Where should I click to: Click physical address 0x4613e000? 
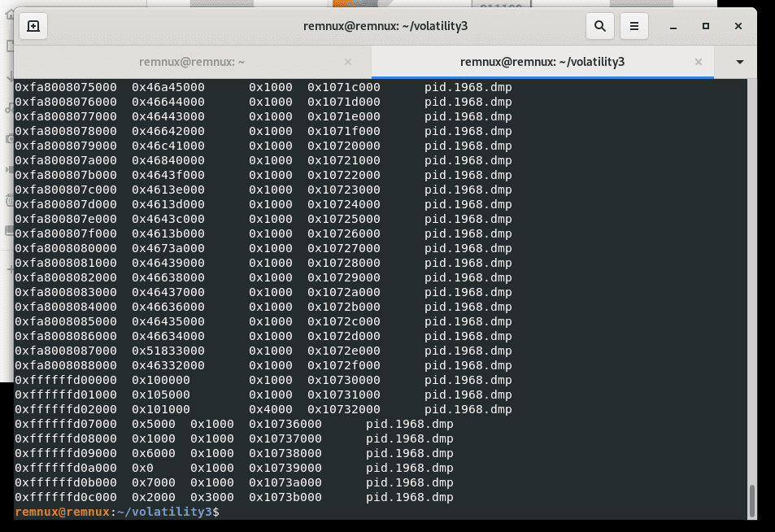coord(168,190)
